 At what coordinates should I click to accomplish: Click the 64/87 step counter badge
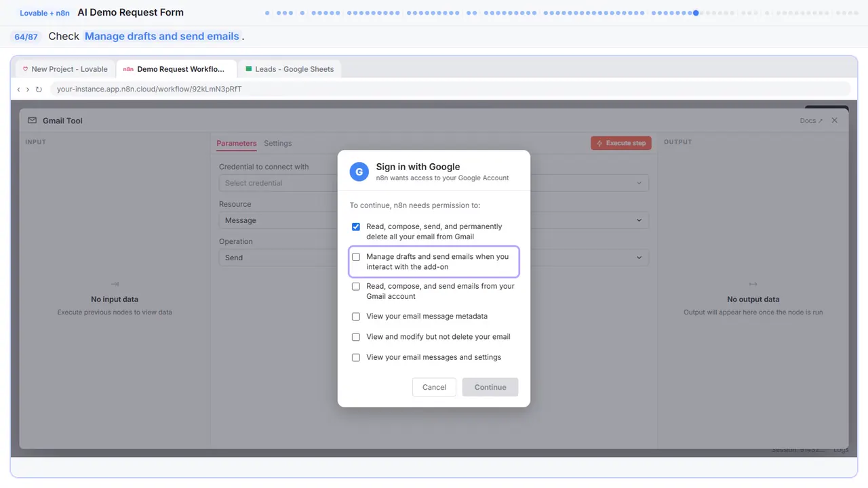coord(26,37)
